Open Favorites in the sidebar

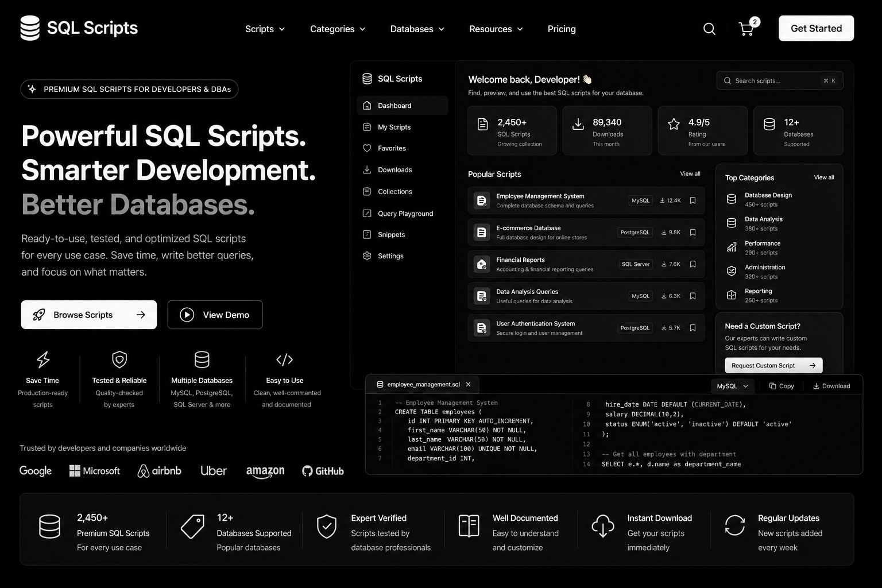(403, 148)
